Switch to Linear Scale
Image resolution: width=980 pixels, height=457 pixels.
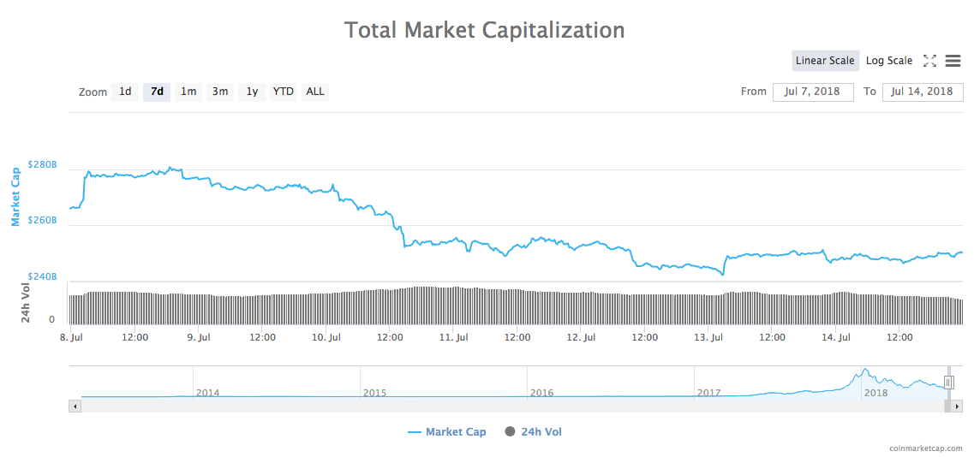pyautogui.click(x=824, y=61)
